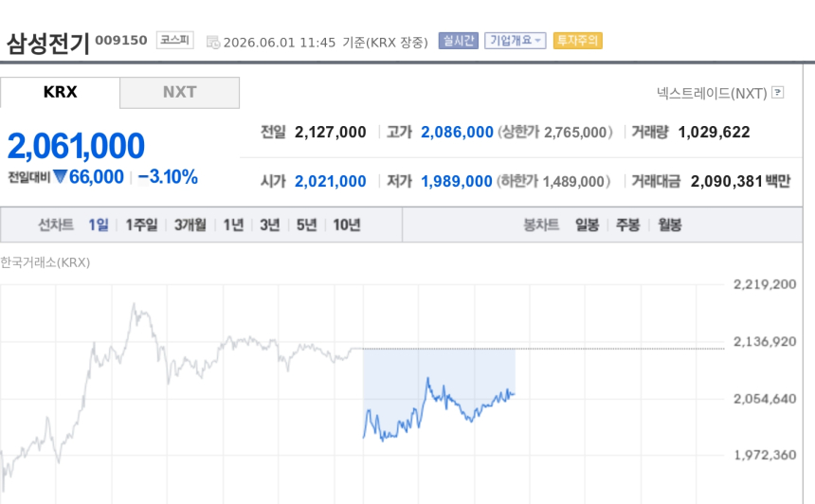Click the 저가 value 1,989,000

point(457,181)
